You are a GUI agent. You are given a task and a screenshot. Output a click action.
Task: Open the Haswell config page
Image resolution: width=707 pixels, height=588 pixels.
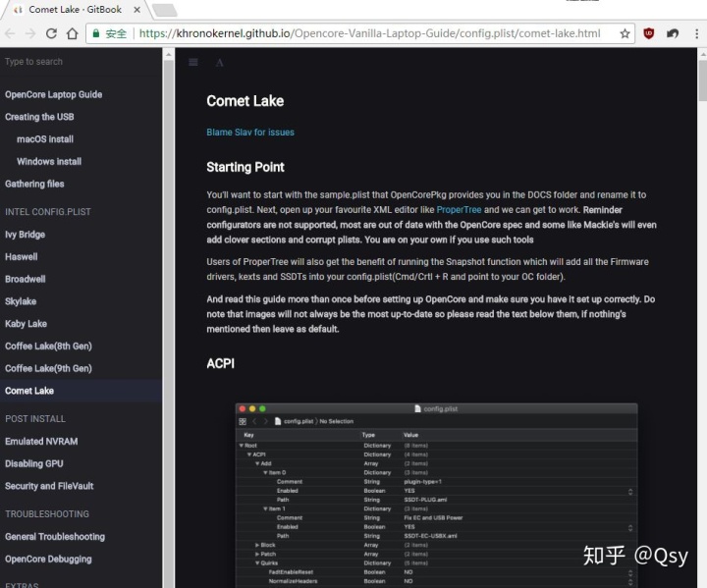pyautogui.click(x=22, y=257)
